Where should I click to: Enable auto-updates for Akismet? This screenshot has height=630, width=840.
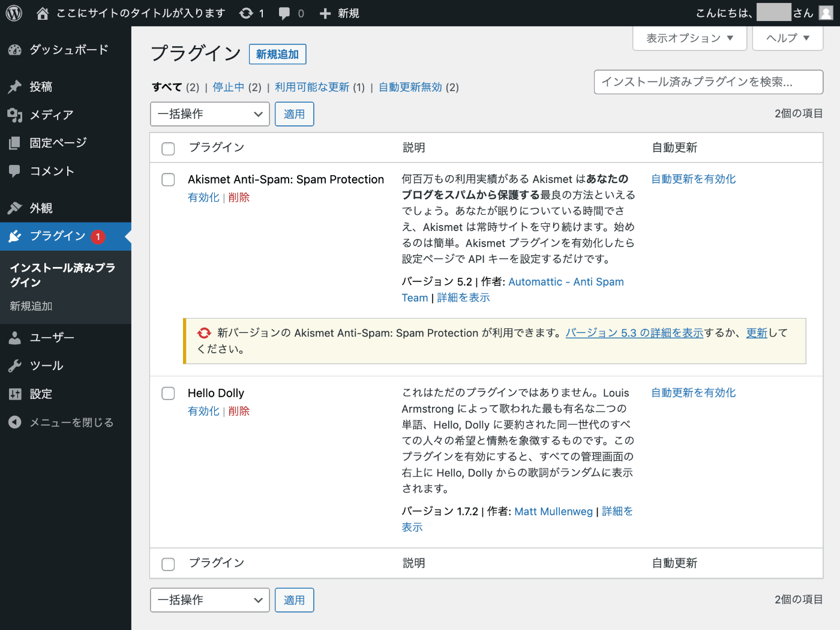(694, 179)
